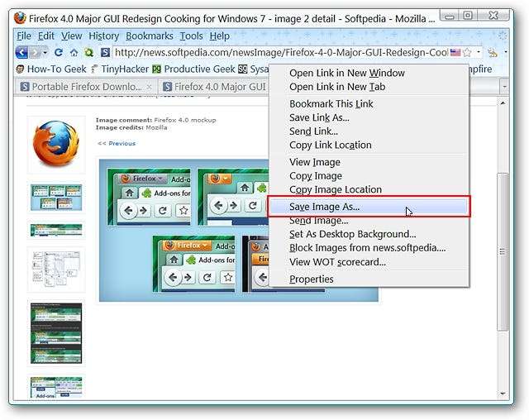Screen dimensions: 529x420
Task: Click the How-To Geek bookmark favicon
Action: tap(20, 69)
